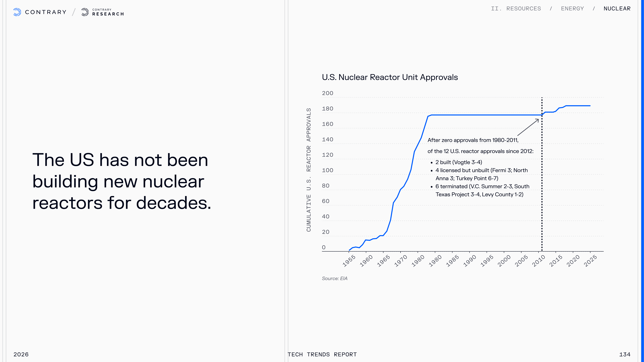Click the headline about nuclear reactors

(x=122, y=181)
